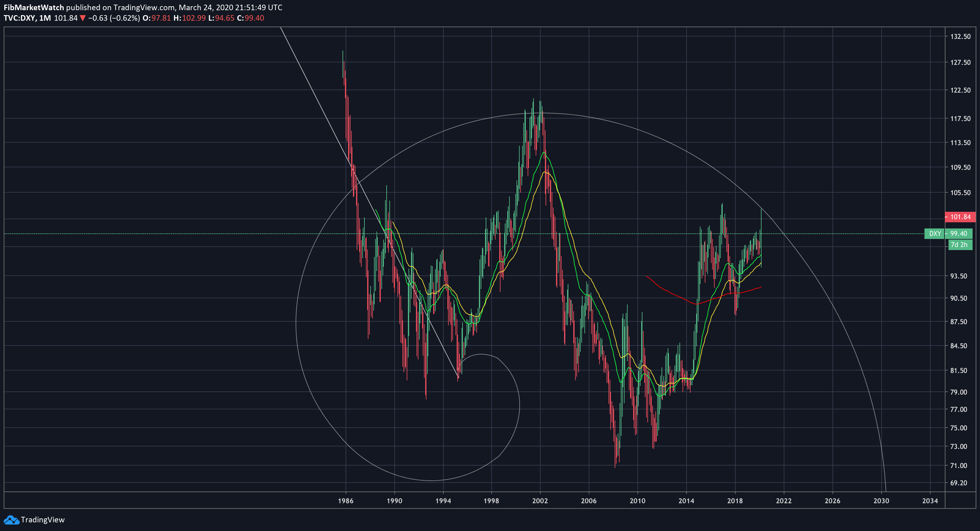This screenshot has height=531, width=980.
Task: Click the 77.00 price axis label
Action: (959, 410)
